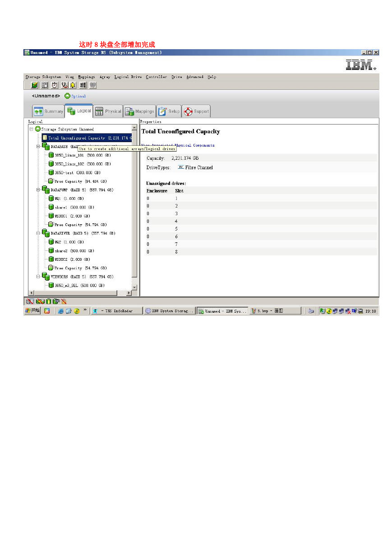Collapse the DATABASE array node
The image size is (392, 554).
point(38,146)
